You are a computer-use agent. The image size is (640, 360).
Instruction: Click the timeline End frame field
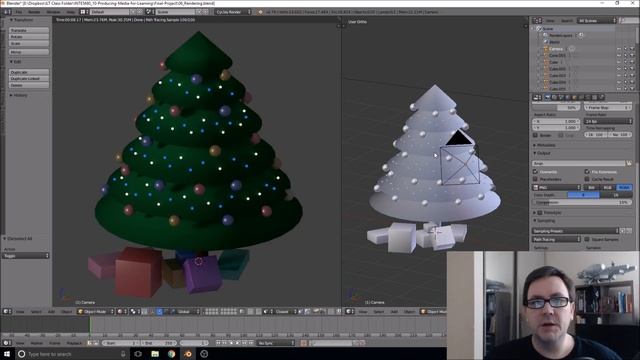[x=158, y=343]
